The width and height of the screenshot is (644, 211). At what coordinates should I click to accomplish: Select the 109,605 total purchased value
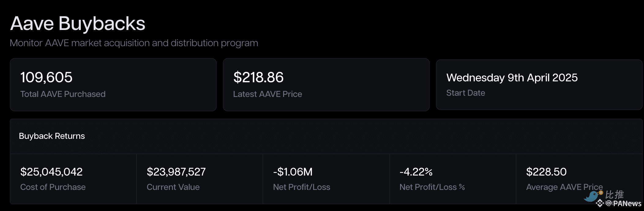click(46, 77)
